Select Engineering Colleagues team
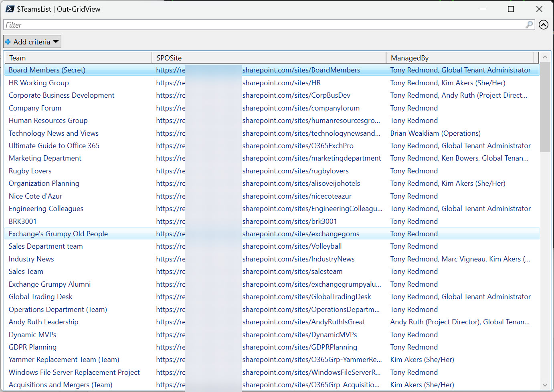554x392 pixels. pyautogui.click(x=46, y=209)
